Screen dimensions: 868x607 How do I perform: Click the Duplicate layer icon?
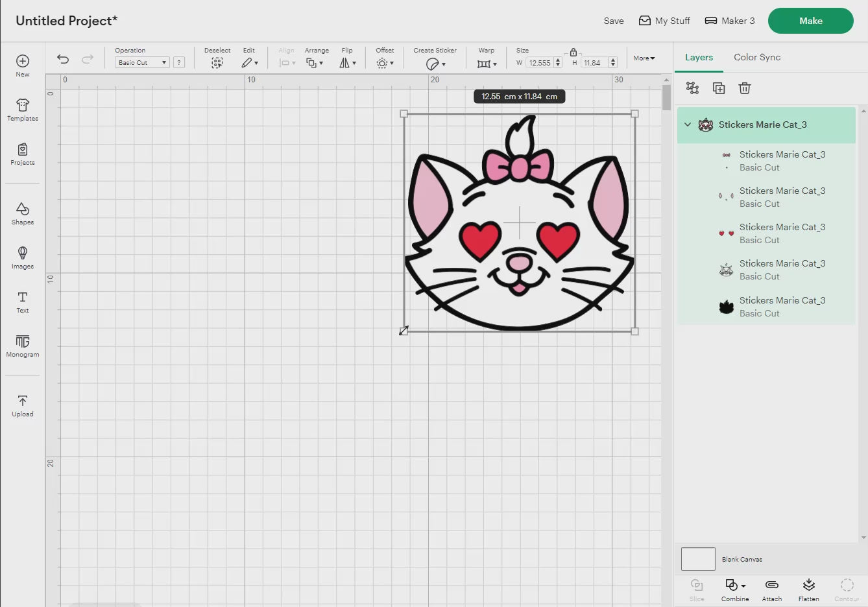719,88
